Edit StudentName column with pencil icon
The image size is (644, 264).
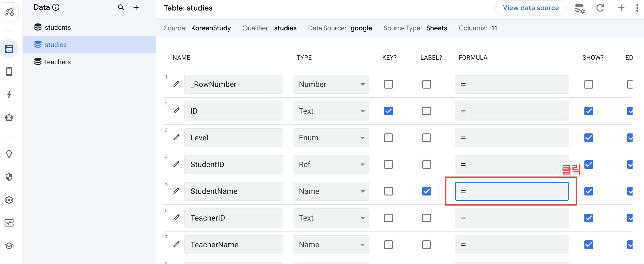click(x=177, y=191)
